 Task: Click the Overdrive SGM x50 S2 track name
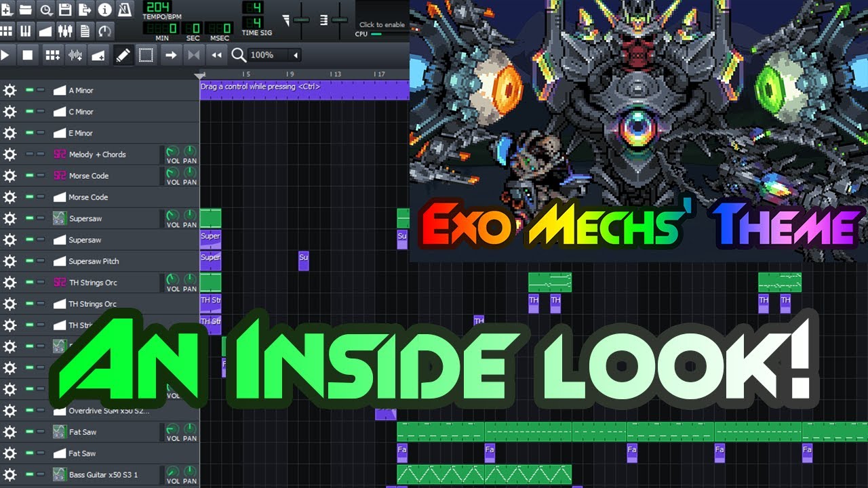click(108, 411)
